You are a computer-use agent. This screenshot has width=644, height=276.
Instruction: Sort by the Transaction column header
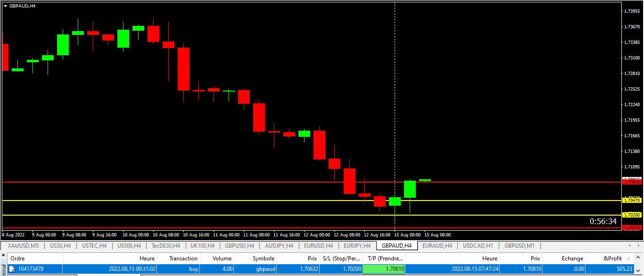pyautogui.click(x=179, y=258)
